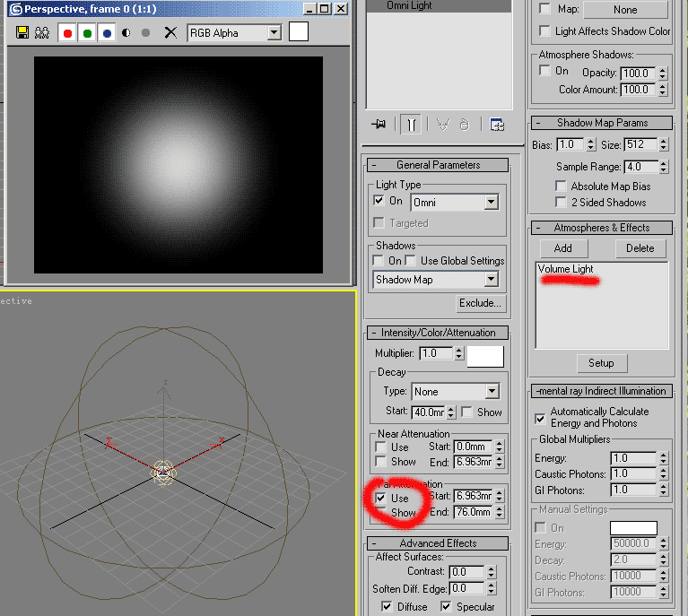This screenshot has height=616, width=688.
Task: Select Volume Light in the effects list
Action: click(x=565, y=269)
